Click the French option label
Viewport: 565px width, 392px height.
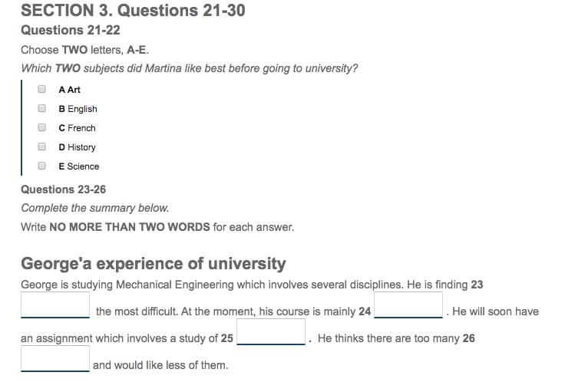pos(77,128)
